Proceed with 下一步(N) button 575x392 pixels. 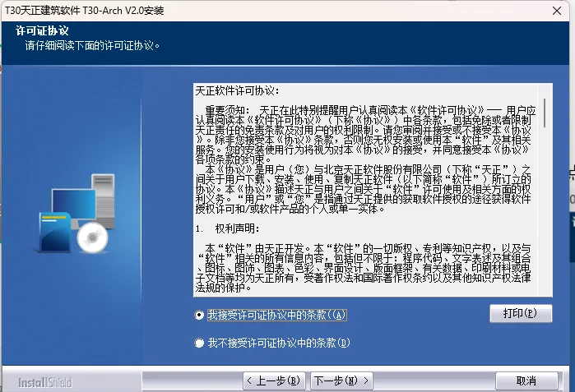click(x=341, y=381)
